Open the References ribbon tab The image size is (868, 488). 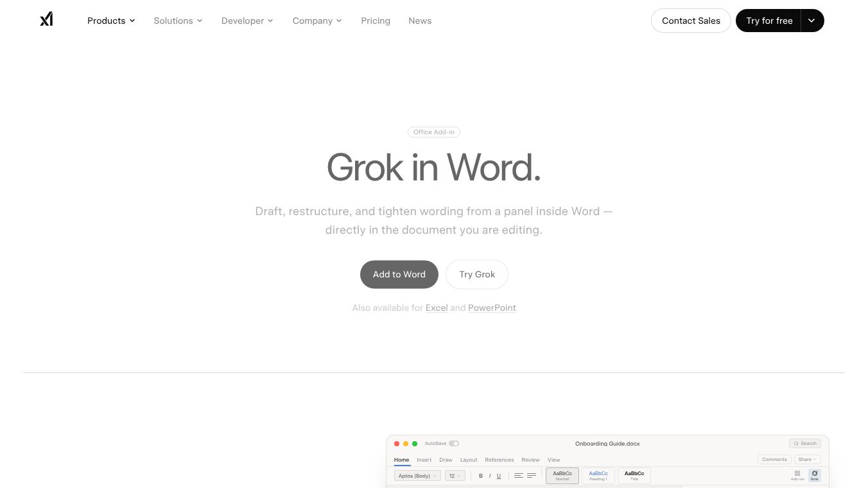[499, 460]
